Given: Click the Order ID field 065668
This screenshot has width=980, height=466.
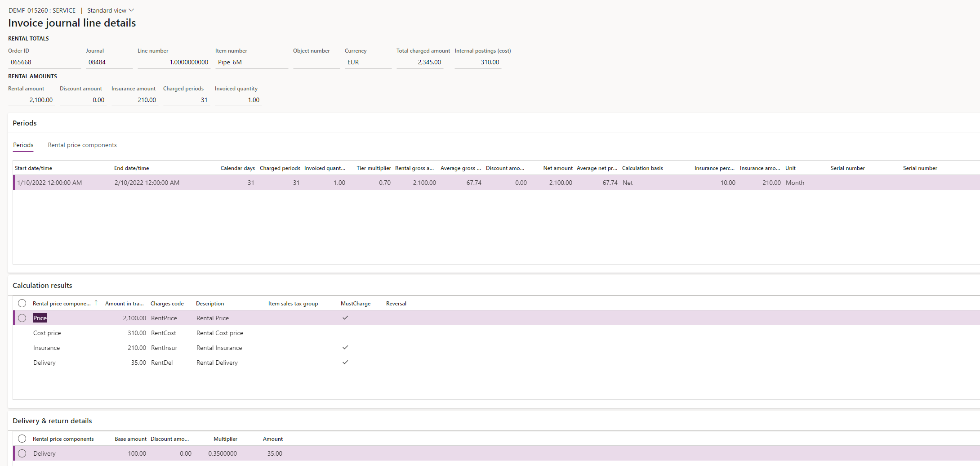Looking at the screenshot, I should 45,62.
